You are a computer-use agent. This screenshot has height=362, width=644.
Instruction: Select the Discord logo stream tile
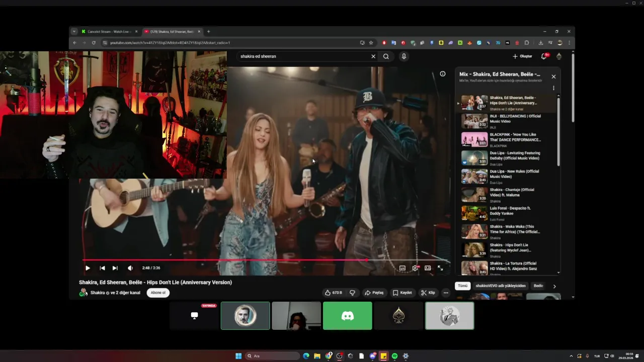(x=348, y=316)
